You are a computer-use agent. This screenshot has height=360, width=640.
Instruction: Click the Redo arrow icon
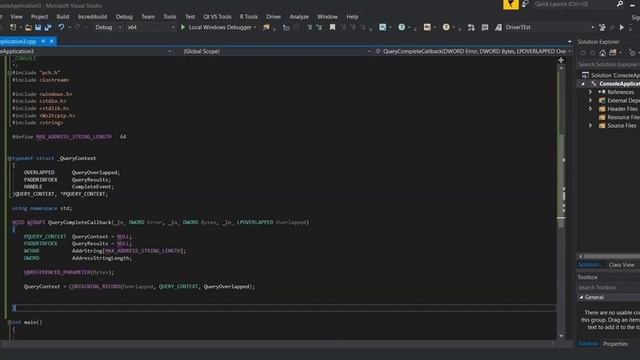pyautogui.click(x=77, y=27)
